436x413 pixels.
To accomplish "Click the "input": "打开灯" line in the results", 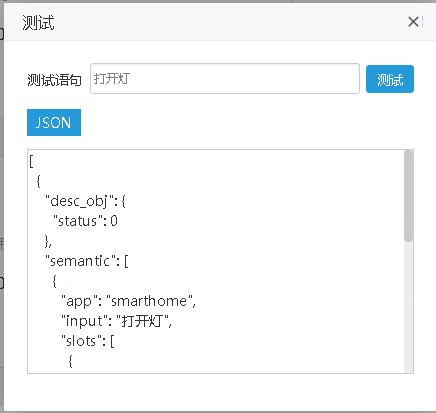I will [x=116, y=321].
